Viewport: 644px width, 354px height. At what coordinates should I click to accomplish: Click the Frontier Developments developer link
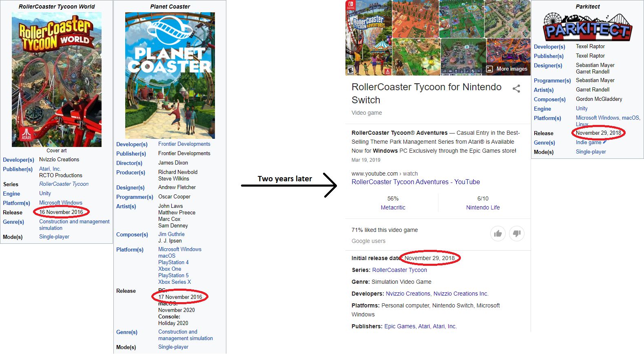184,144
